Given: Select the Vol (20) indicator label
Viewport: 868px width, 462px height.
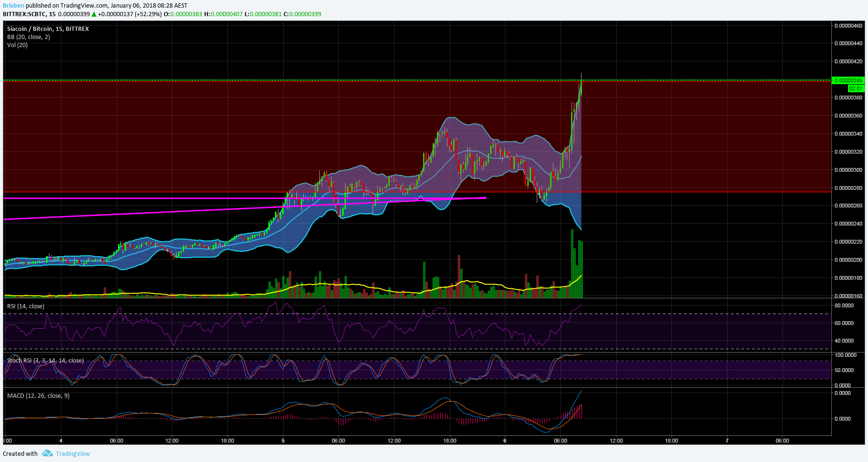Looking at the screenshot, I should [x=18, y=45].
